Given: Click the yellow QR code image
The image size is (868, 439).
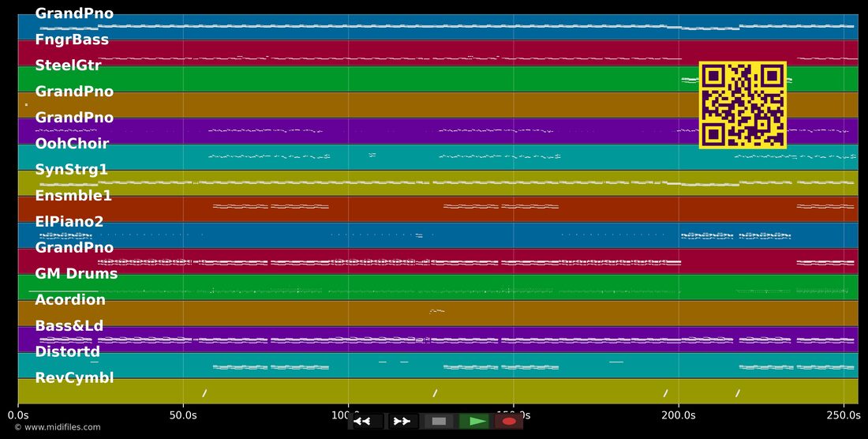Looking at the screenshot, I should (743, 105).
